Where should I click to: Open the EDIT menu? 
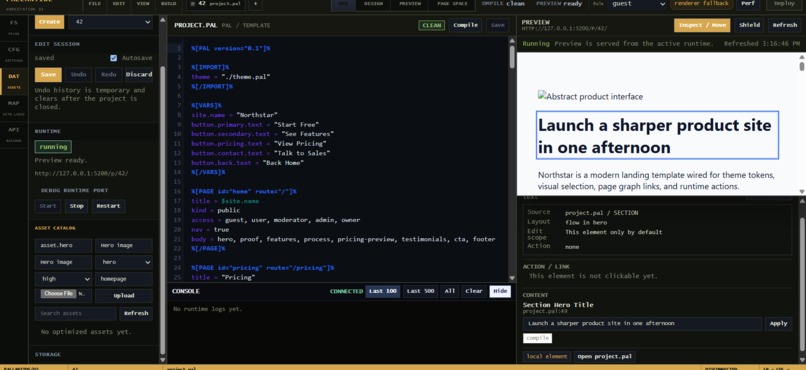[x=119, y=4]
